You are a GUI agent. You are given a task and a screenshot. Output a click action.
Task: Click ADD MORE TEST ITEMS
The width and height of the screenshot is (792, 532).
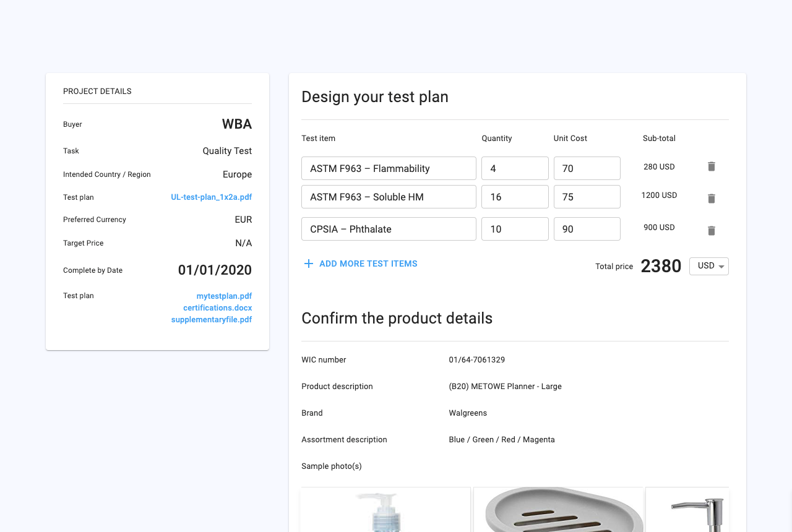coord(368,264)
